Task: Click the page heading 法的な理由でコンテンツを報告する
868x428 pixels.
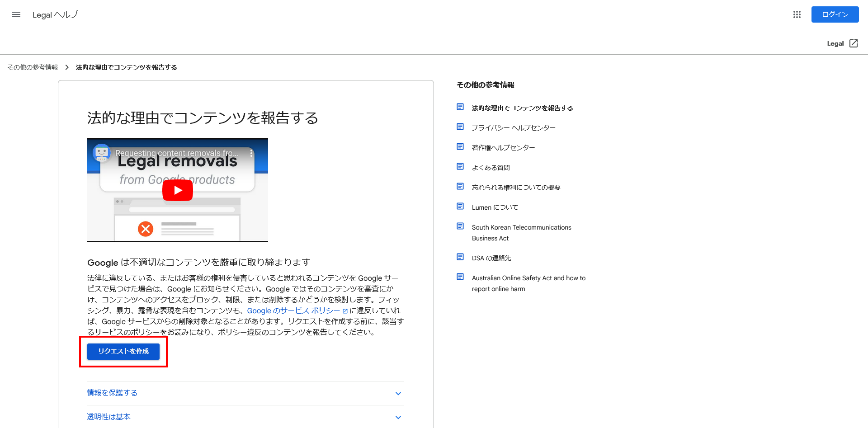Action: click(203, 118)
